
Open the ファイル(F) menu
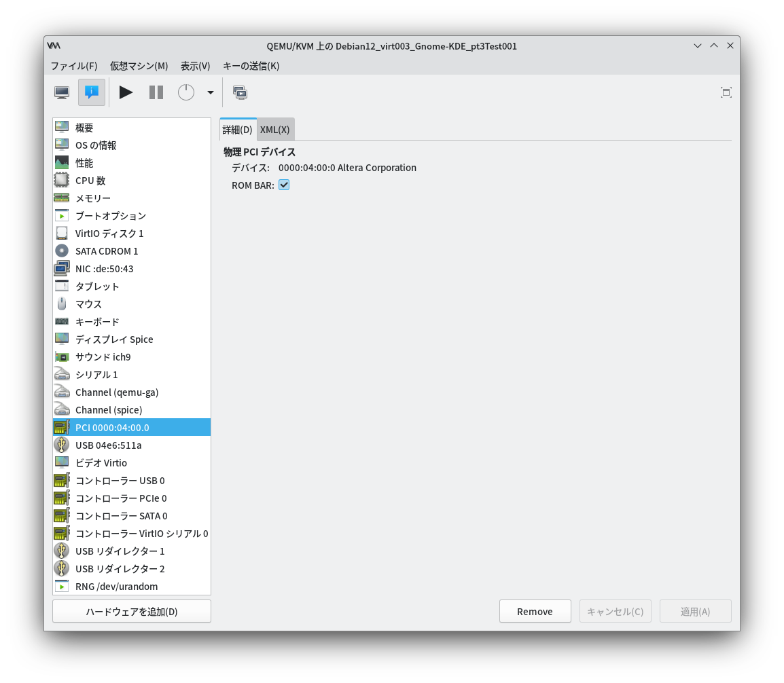(x=74, y=65)
